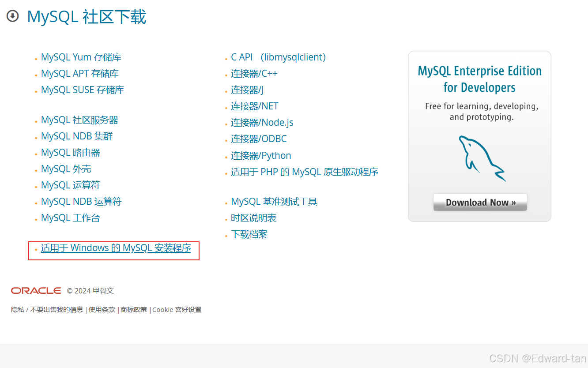Screen dimensions: 588x368
Task: Click the MySQL dolphin logo in the banner
Action: [482, 158]
